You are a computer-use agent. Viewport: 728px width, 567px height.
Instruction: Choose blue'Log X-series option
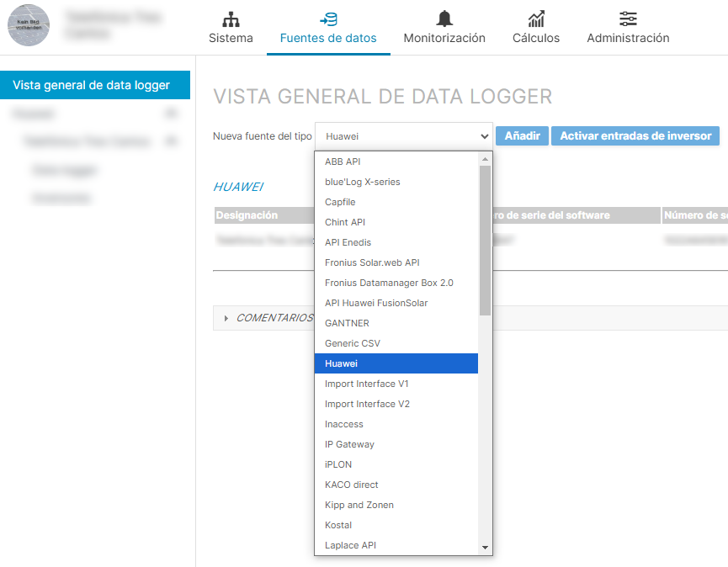click(396, 182)
